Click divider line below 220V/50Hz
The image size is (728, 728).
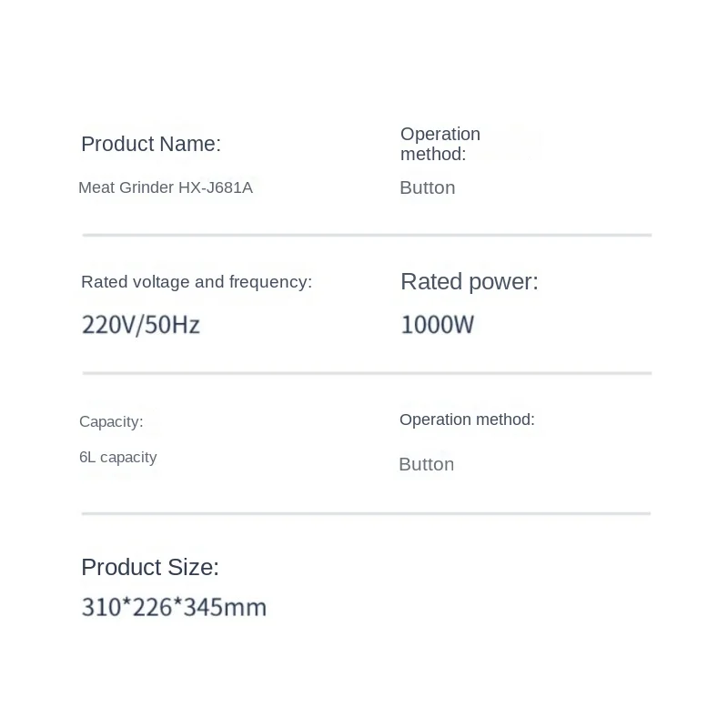click(367, 373)
